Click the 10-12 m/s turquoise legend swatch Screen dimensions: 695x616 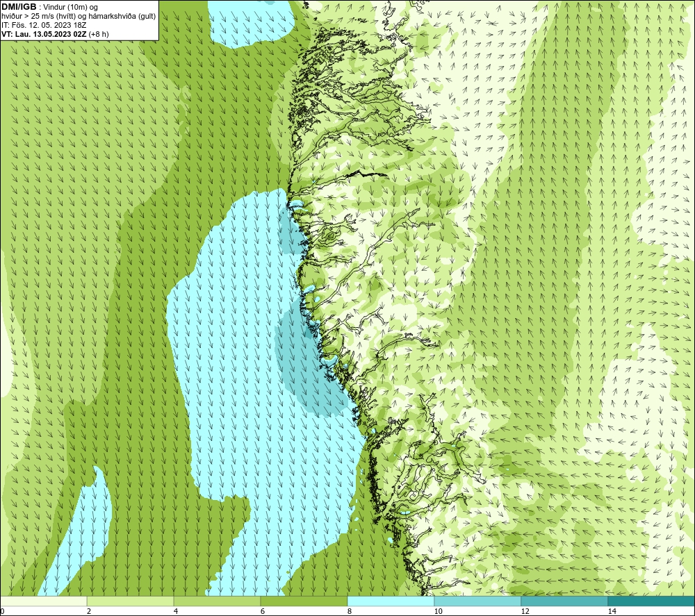pyautogui.click(x=478, y=601)
